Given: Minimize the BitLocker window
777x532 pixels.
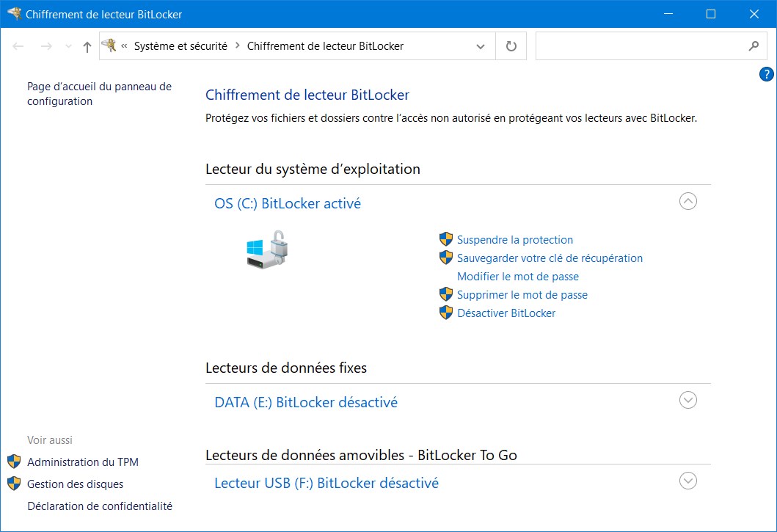Looking at the screenshot, I should click(668, 14).
